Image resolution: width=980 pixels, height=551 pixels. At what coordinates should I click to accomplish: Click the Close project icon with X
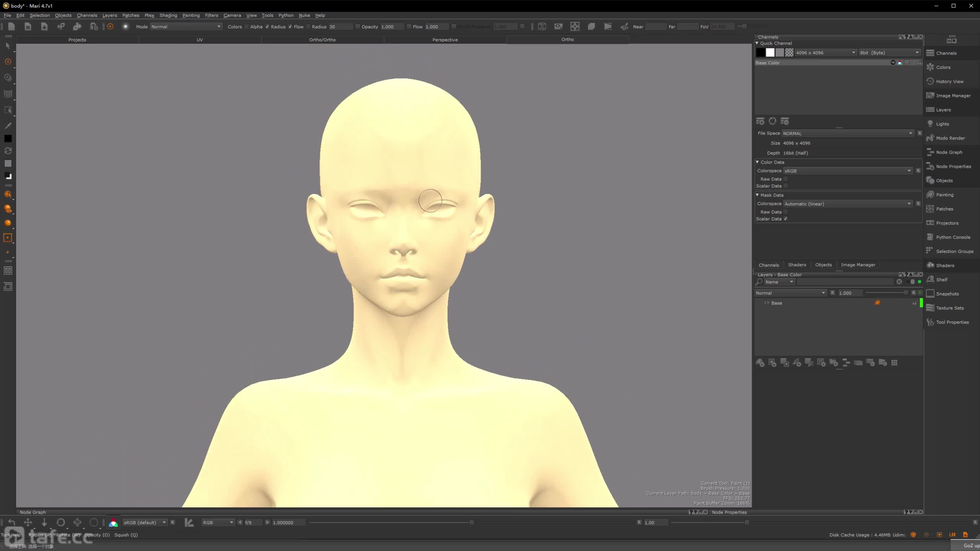click(28, 26)
